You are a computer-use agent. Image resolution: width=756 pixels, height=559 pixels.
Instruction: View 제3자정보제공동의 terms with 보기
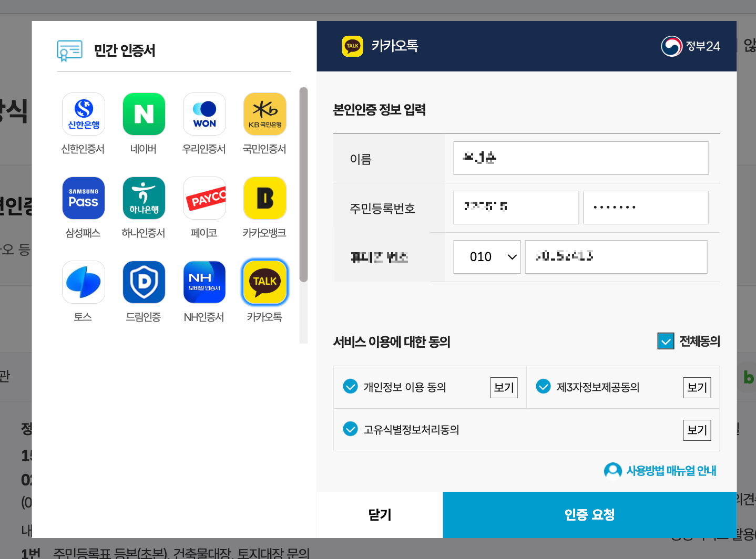pyautogui.click(x=697, y=388)
